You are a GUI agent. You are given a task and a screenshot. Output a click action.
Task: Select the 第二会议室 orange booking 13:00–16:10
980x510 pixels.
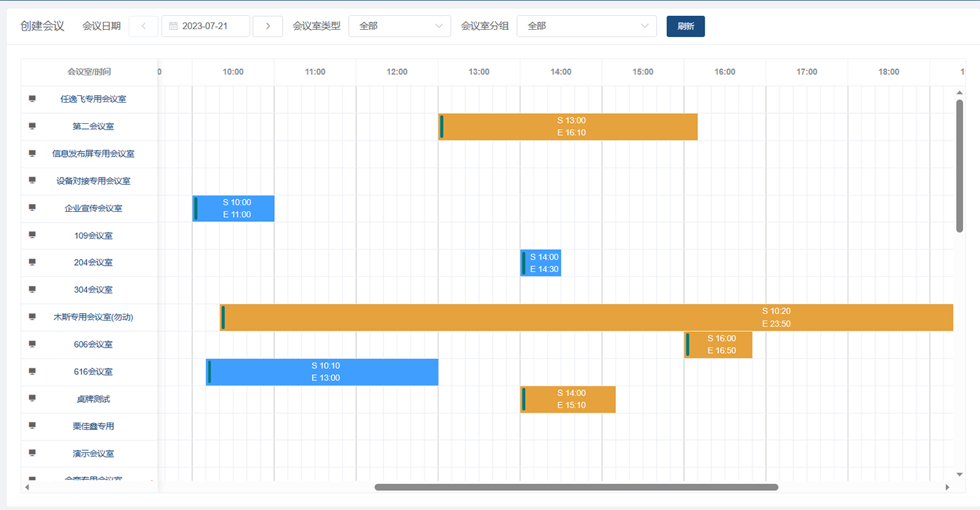568,127
